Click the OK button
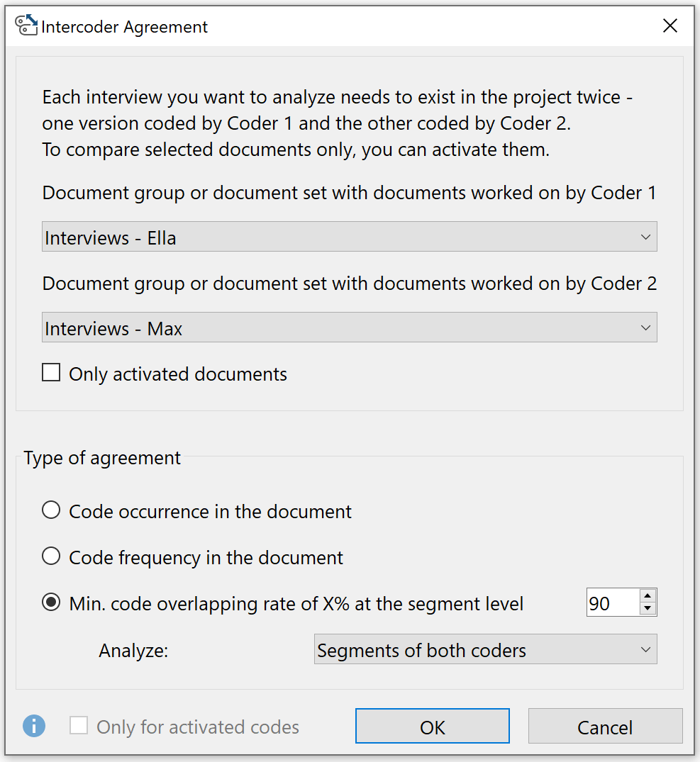Viewport: 700px width, 762px height. click(432, 726)
